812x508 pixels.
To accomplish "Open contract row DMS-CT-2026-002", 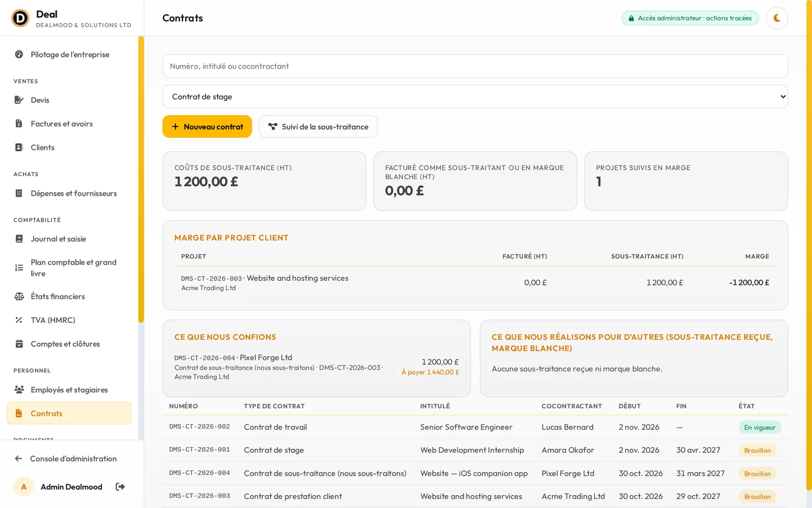I will [475, 427].
